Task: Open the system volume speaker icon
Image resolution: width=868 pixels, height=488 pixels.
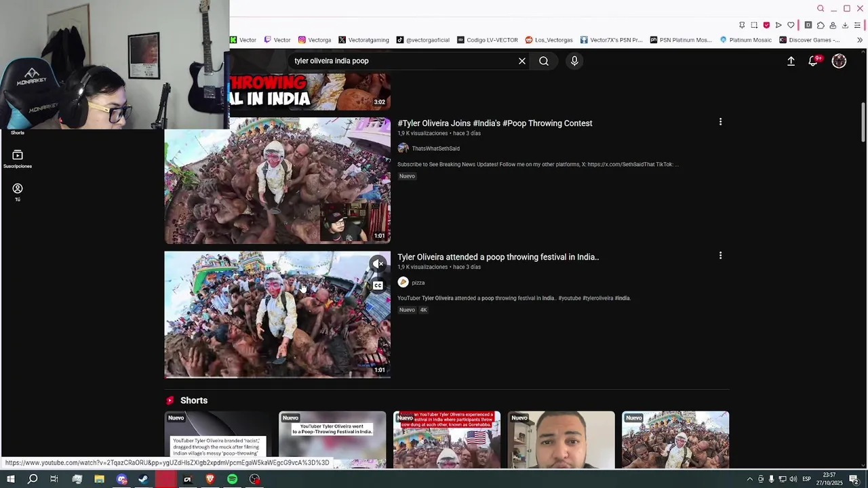Action: 793,479
